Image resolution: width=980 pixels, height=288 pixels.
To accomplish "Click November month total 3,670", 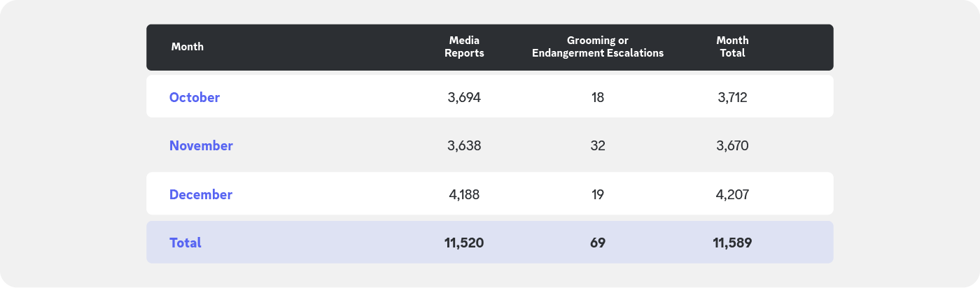I will [x=732, y=145].
